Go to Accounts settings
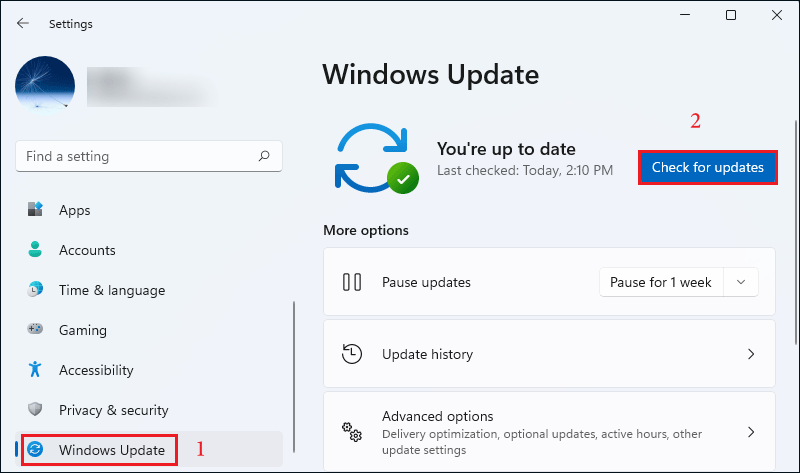Viewport: 800px width, 473px height. pos(87,250)
